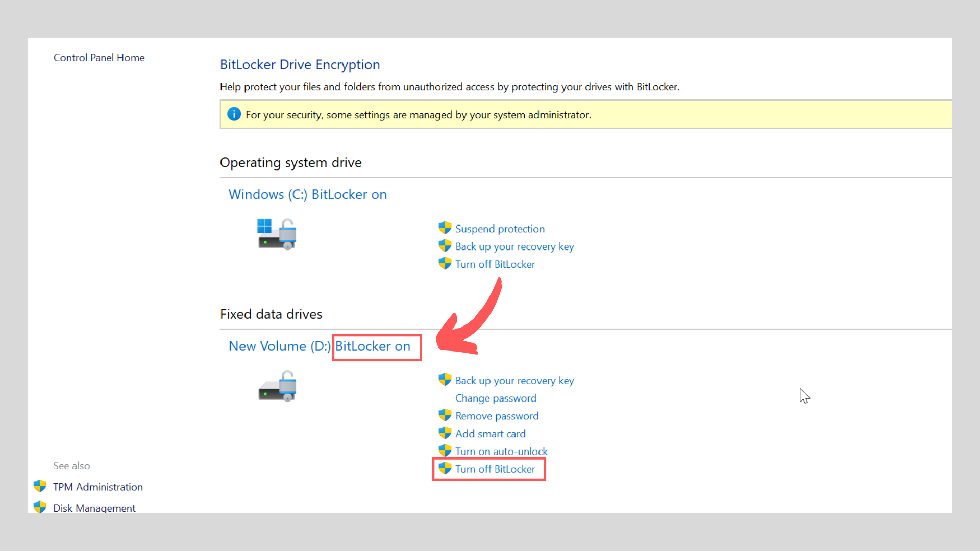Screen dimensions: 980x551
Task: Click the 'Help protect your files' description text
Action: tap(449, 87)
